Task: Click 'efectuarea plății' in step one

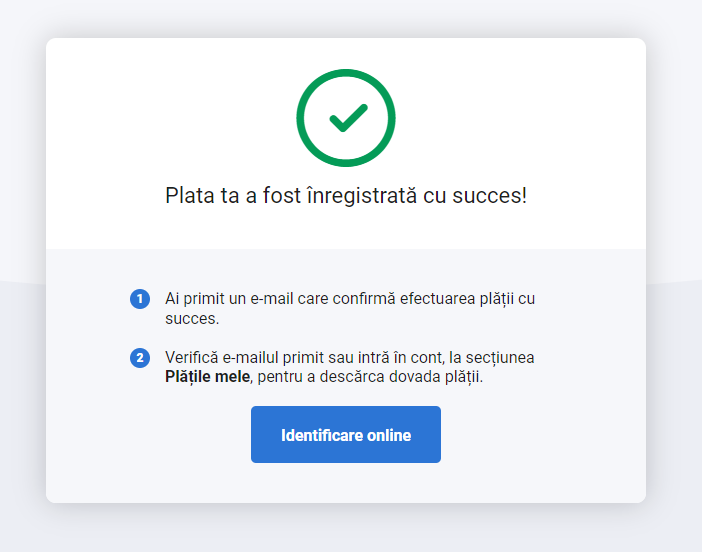Action: tap(457, 299)
